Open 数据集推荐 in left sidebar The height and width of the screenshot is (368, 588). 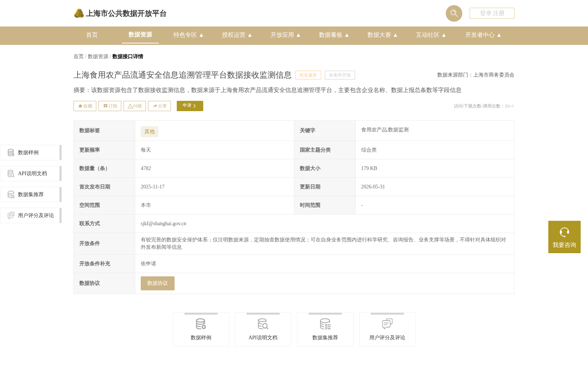coord(31,195)
